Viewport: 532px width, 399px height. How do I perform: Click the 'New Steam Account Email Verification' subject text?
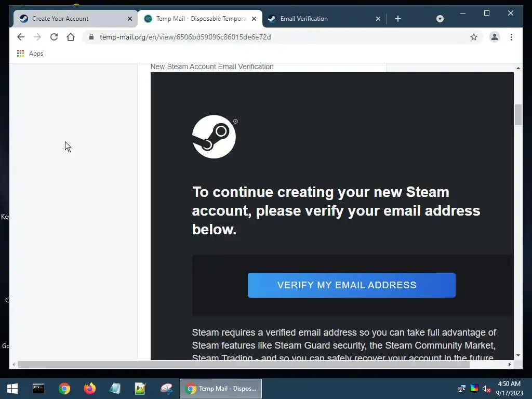pyautogui.click(x=212, y=66)
